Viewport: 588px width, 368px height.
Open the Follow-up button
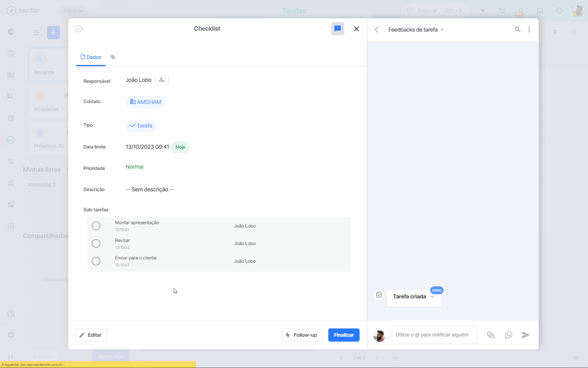(x=302, y=335)
